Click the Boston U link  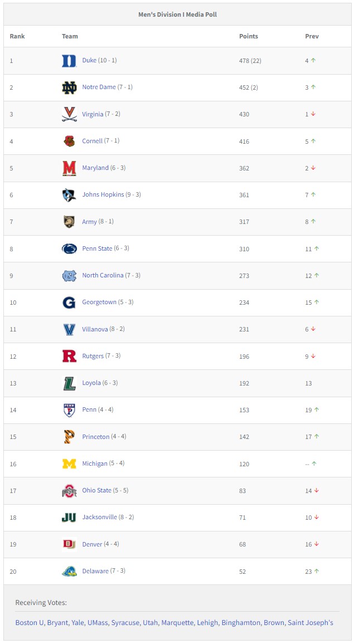pos(30,623)
